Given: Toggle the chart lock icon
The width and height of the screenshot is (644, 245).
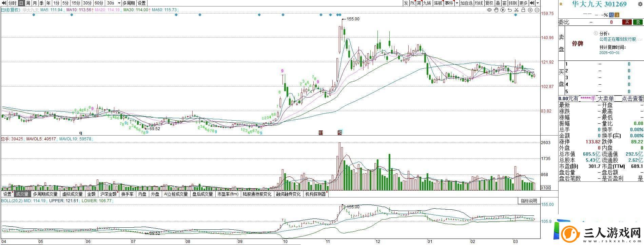Looking at the screenshot, I should 523,10.
